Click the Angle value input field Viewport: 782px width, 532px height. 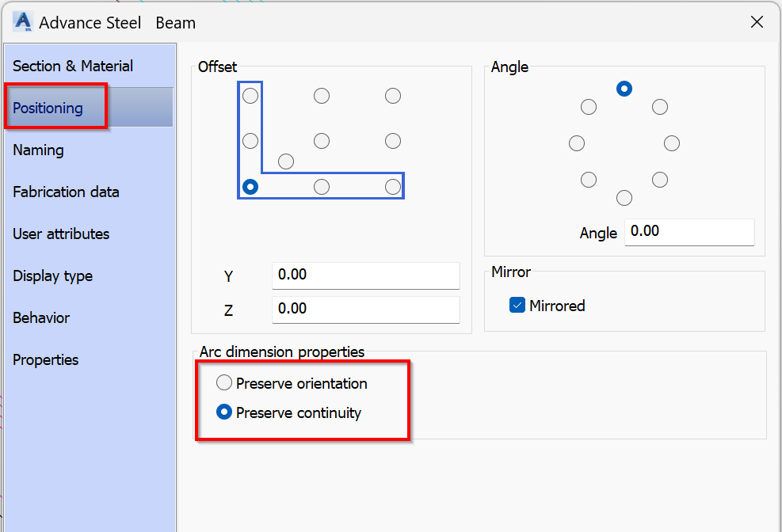point(689,232)
